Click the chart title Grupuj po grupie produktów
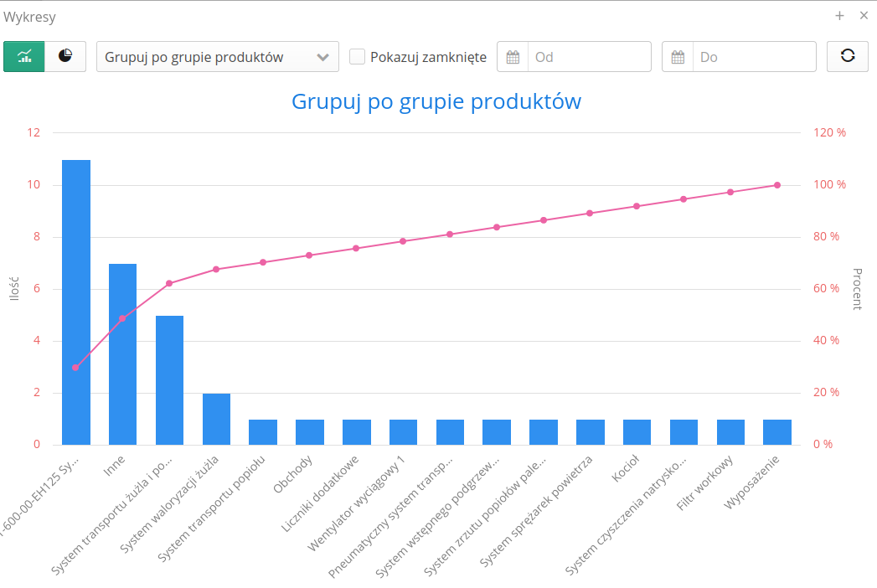877x588 pixels. pyautogui.click(x=436, y=101)
